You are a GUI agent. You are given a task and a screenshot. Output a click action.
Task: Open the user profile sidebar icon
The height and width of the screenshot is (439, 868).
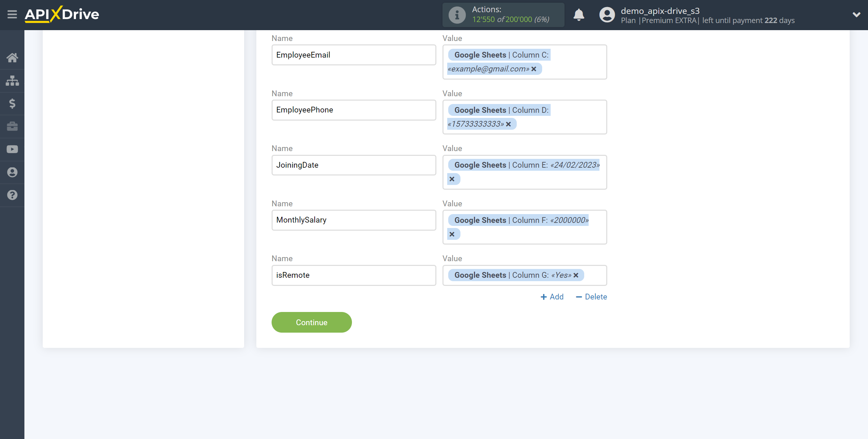12,172
